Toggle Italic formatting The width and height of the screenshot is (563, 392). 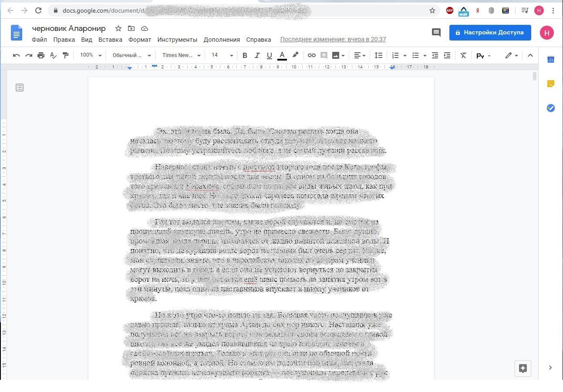tap(257, 55)
